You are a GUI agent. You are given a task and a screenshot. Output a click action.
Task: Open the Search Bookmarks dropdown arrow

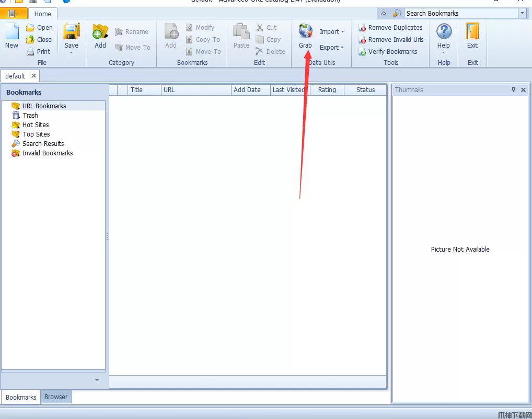[x=522, y=13]
